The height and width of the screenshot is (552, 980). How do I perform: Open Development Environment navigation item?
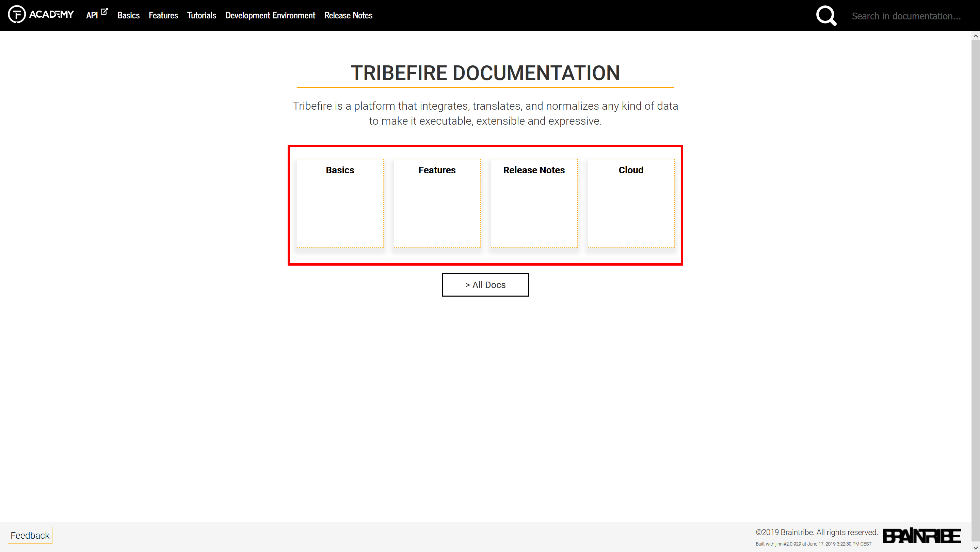click(270, 16)
